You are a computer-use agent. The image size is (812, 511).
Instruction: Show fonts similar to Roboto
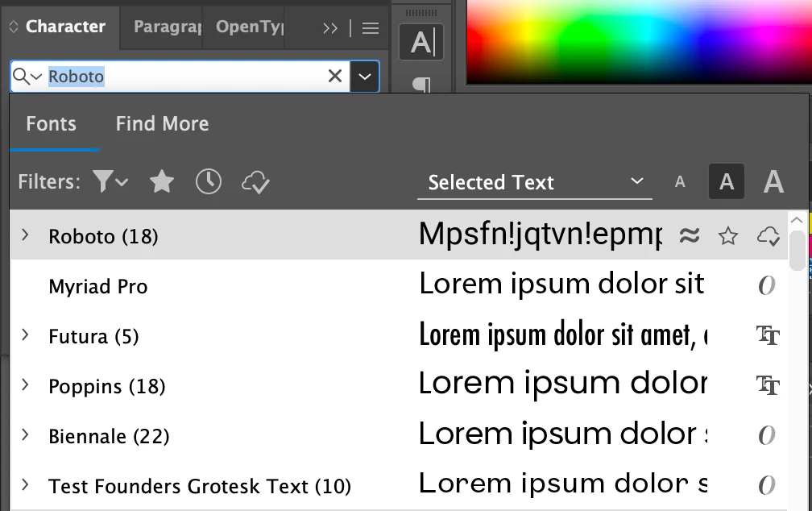[690, 236]
